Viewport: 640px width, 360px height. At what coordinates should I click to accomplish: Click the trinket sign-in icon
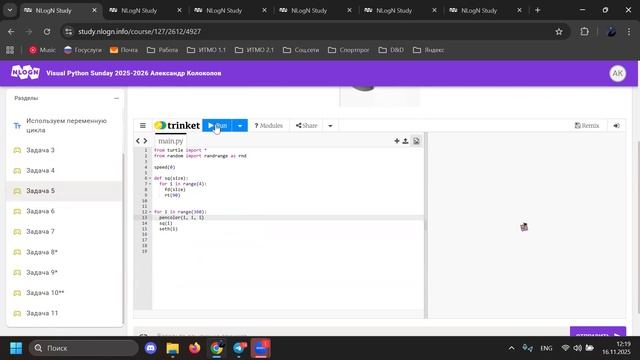[x=616, y=126]
